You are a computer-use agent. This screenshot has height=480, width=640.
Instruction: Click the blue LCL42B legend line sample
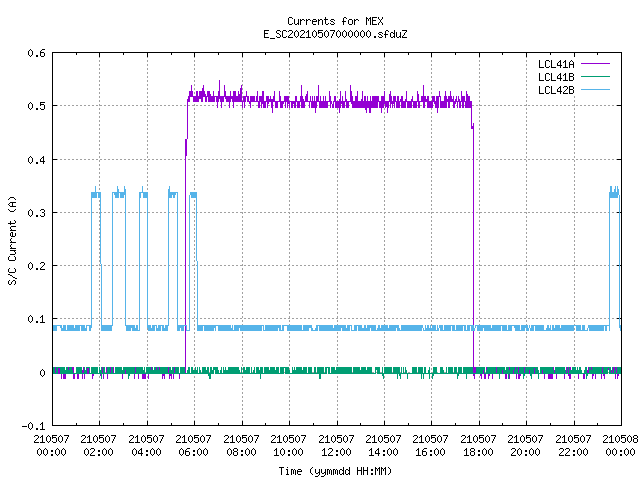click(595, 90)
